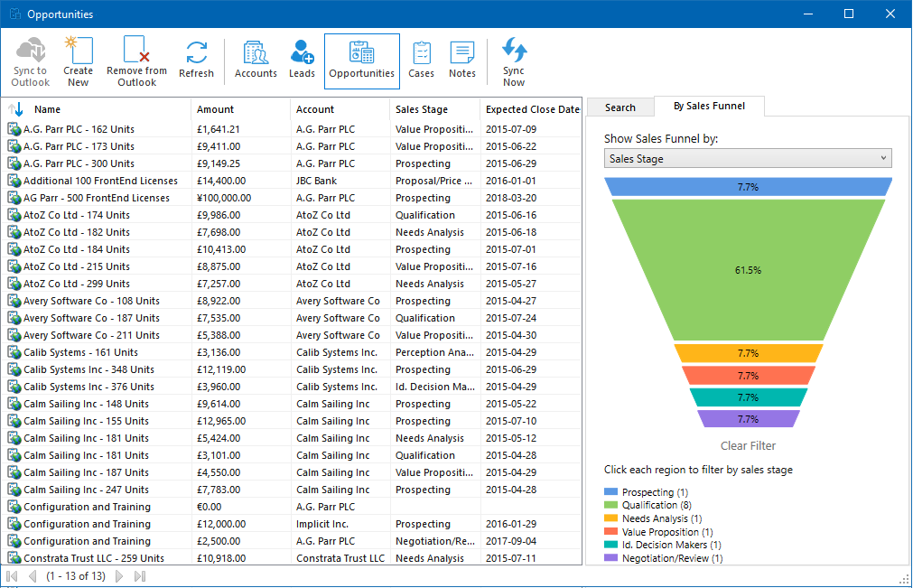
Task: Open the Accounts view
Action: tap(256, 61)
